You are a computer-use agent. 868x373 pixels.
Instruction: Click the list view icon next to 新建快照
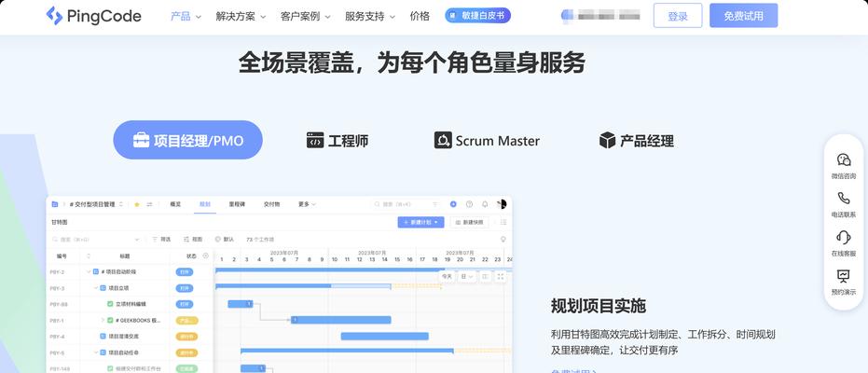click(503, 222)
